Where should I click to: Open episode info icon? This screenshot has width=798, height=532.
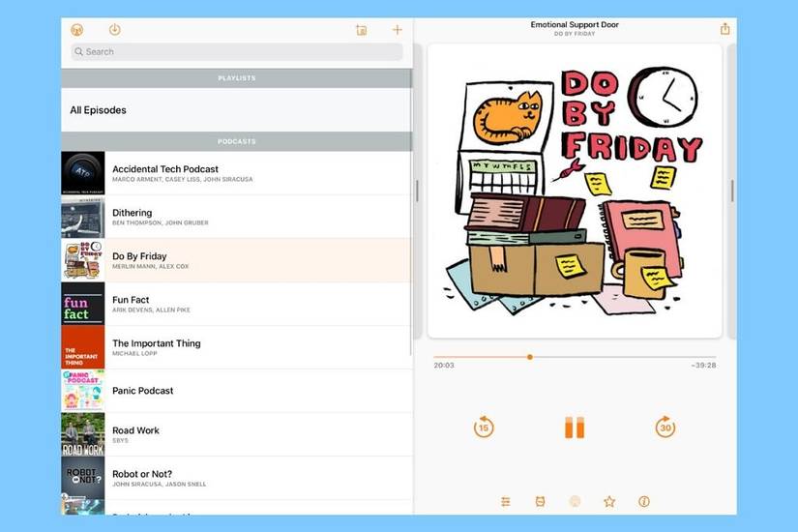pyautogui.click(x=644, y=501)
